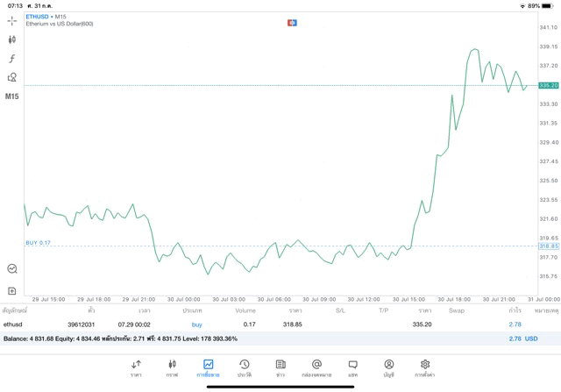Open the settings tab with gear icon
The image size is (561, 392).
tap(424, 368)
